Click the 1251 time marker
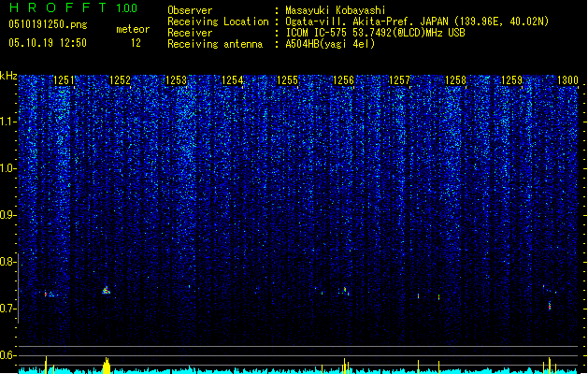This screenshot has width=588, height=374. [x=65, y=80]
